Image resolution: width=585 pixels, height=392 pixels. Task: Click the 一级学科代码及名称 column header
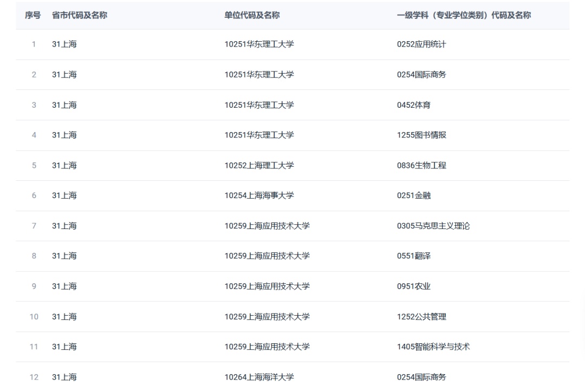[x=464, y=15]
